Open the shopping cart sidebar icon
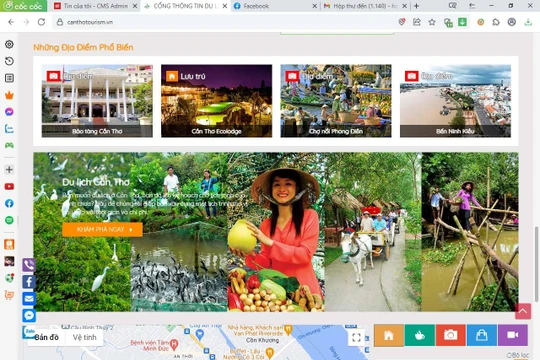Screen dimensions: 540x360 coord(9,295)
